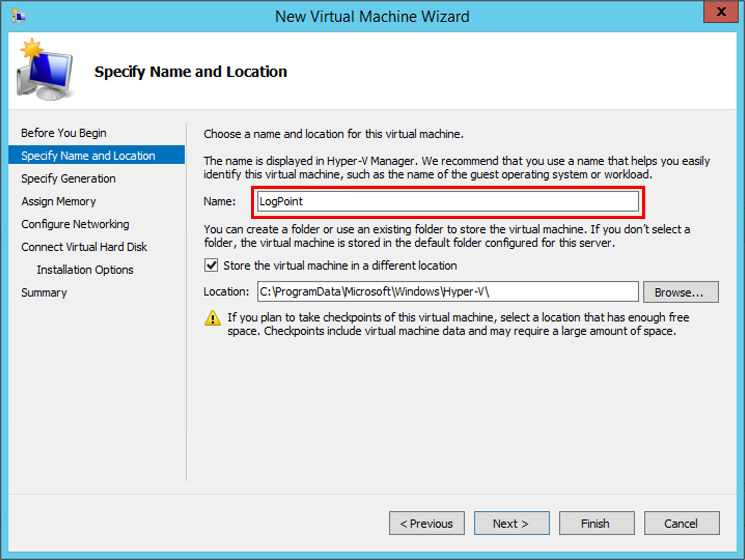Click the virtual machine computer icon in header
This screenshot has width=745, height=560.
[45, 71]
